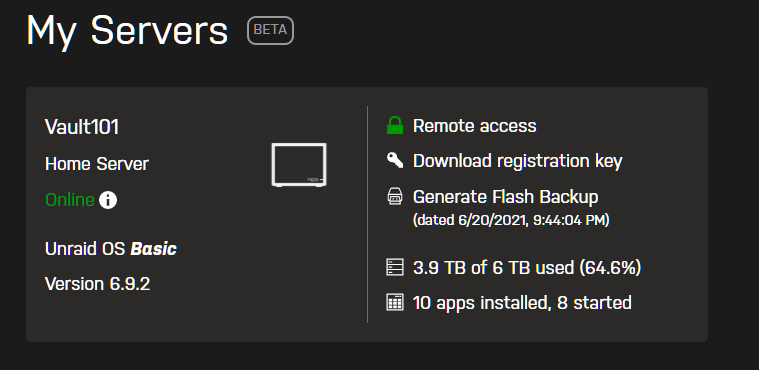Click the key icon for registration download

395,160
